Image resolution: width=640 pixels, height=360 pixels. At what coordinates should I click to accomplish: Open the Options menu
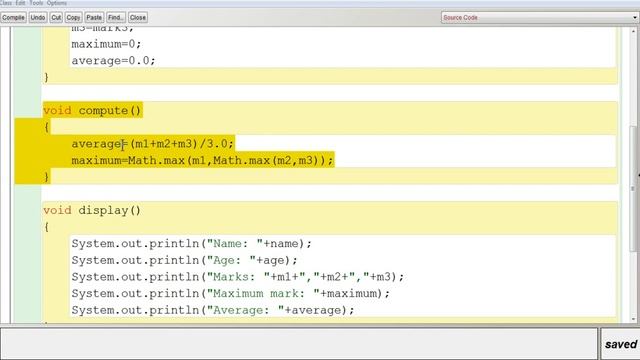[57, 3]
